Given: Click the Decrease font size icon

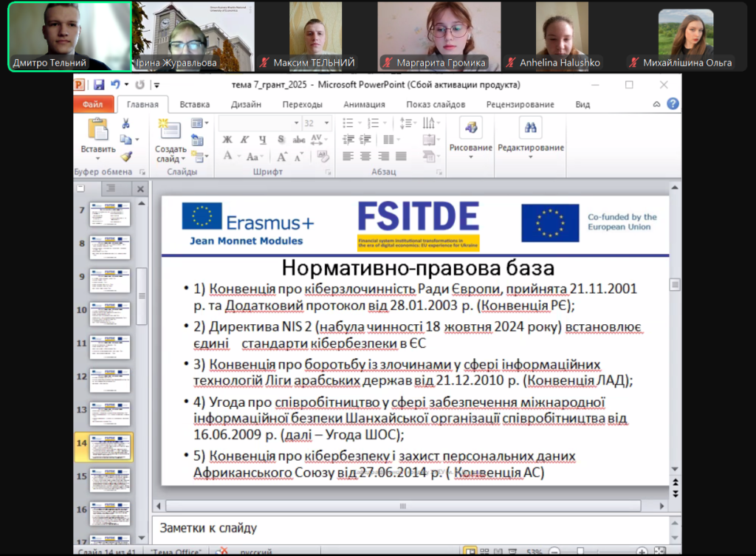Looking at the screenshot, I should click(x=298, y=157).
